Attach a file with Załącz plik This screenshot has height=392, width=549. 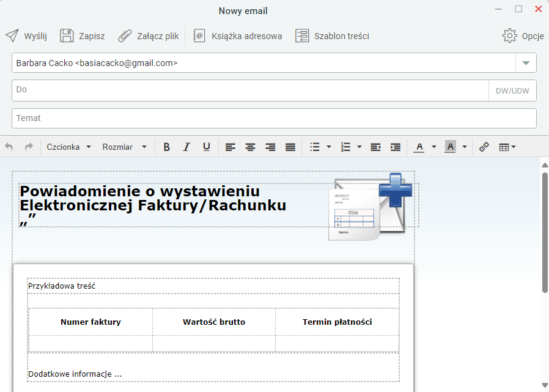point(149,36)
